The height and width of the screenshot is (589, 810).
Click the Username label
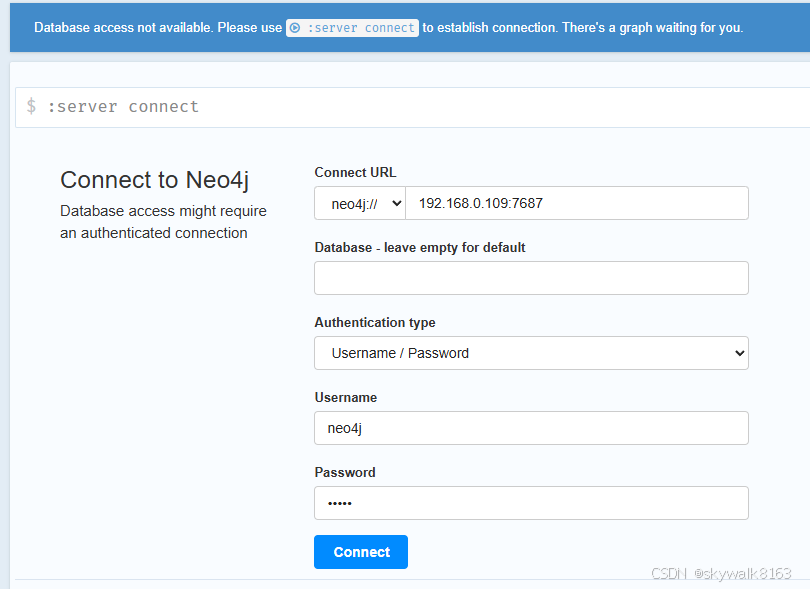click(x=346, y=397)
